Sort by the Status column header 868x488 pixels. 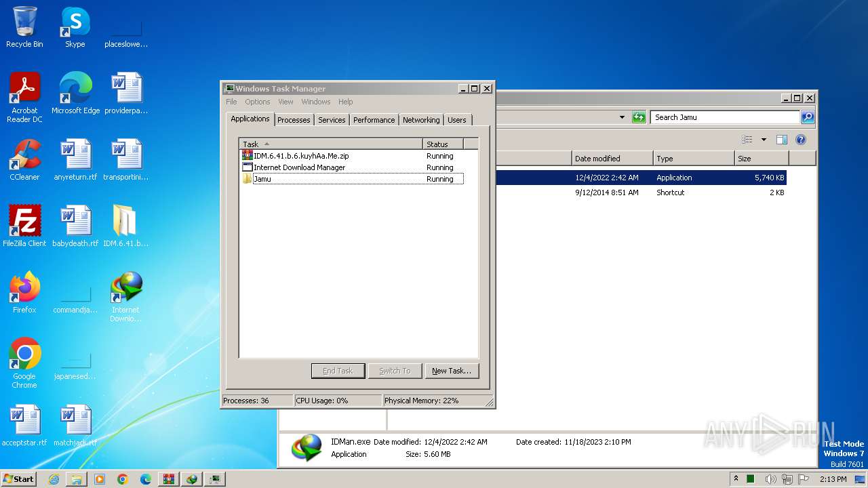pyautogui.click(x=443, y=144)
